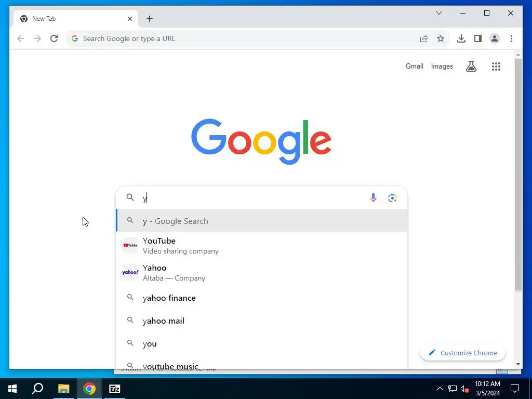Click the Customize Chrome button
This screenshot has width=532, height=399.
tap(462, 353)
